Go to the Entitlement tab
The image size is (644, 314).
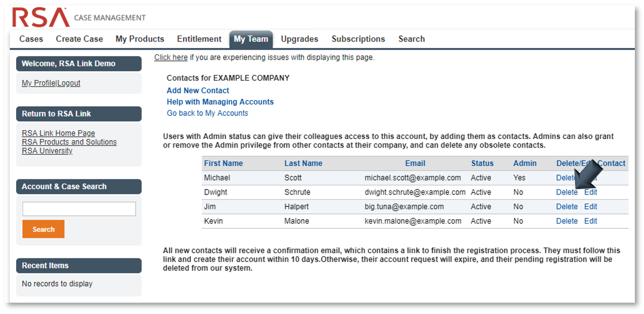(199, 39)
